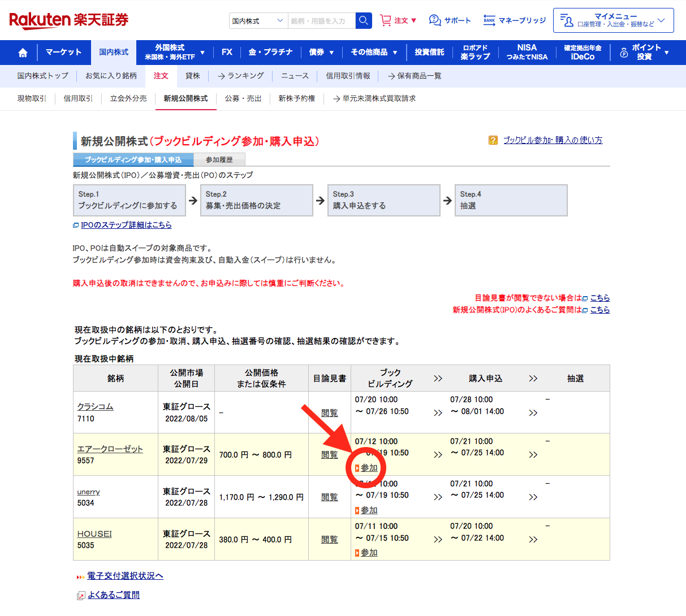Open 電子交付選択状況へ link
Viewport: 686px width, 616px height.
pos(125,576)
